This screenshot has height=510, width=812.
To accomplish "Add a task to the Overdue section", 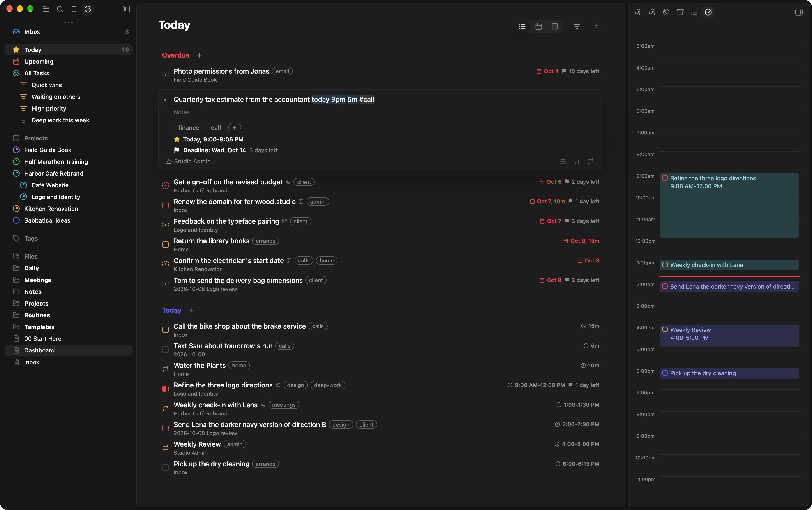I will [x=199, y=55].
